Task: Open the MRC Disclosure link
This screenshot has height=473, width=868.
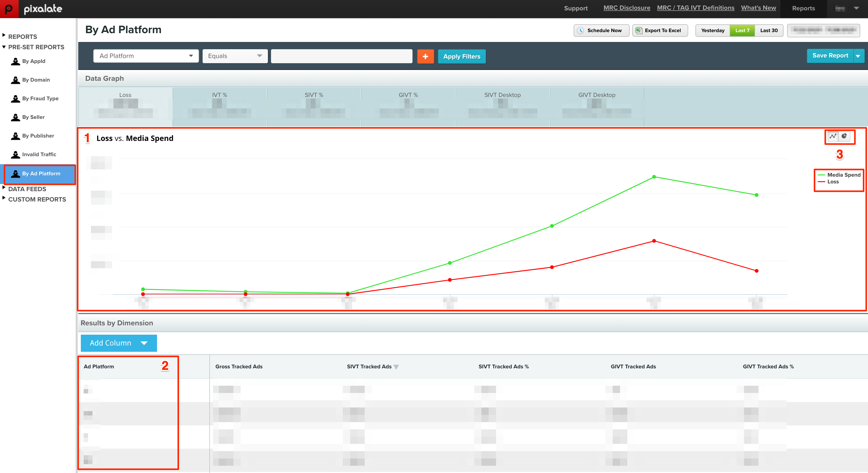Action: click(627, 8)
